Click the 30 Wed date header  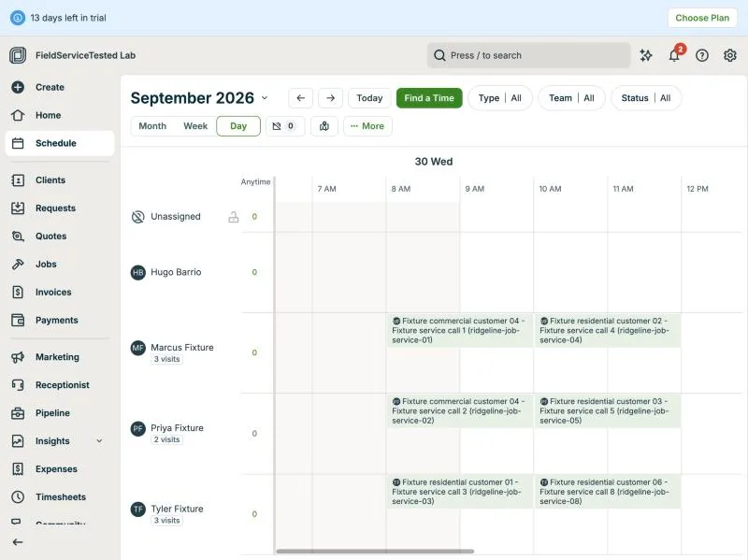point(434,162)
